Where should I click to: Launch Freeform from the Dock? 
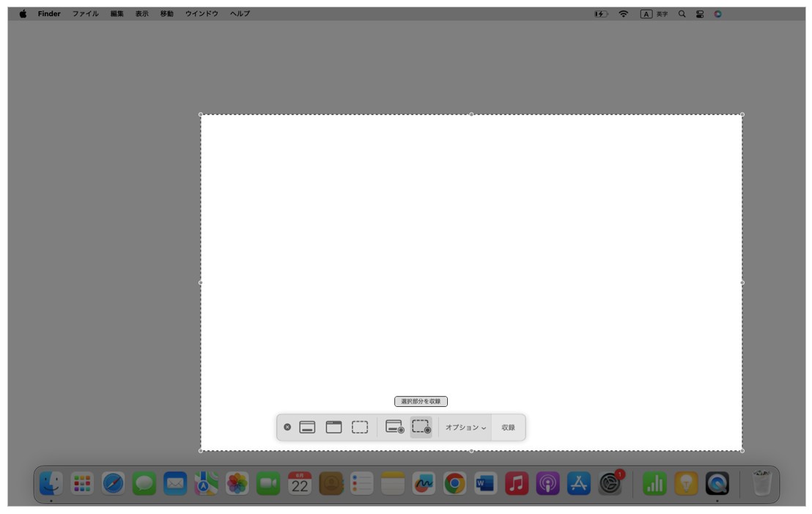tap(424, 484)
